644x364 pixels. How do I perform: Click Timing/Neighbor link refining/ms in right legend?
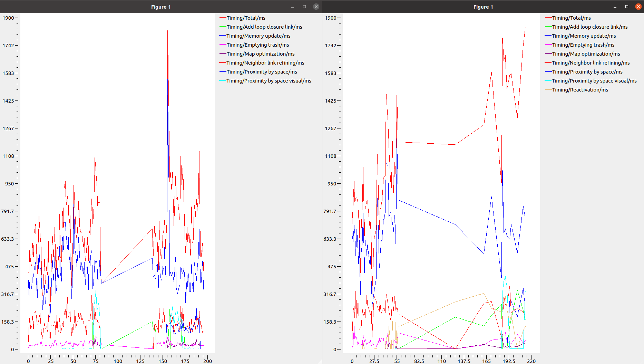coord(591,63)
